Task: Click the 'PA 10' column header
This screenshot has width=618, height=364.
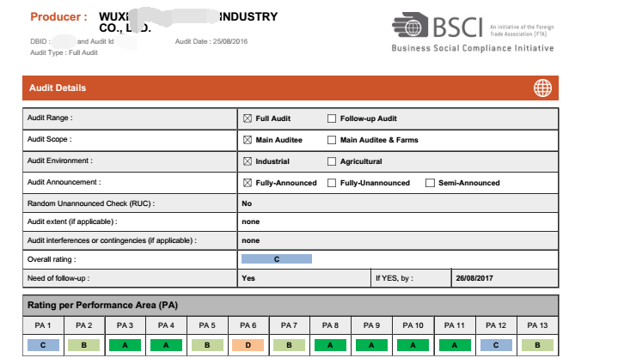Action: pos(413,325)
